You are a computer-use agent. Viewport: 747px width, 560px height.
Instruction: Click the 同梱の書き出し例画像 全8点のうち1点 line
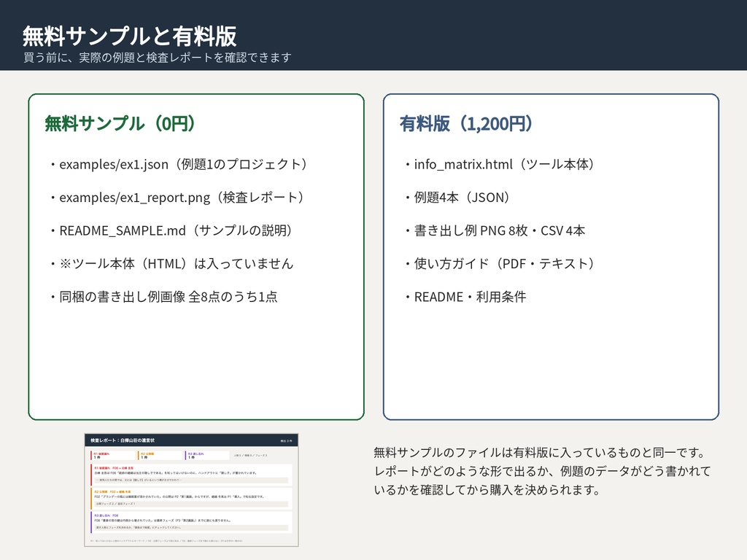pyautogui.click(x=163, y=297)
